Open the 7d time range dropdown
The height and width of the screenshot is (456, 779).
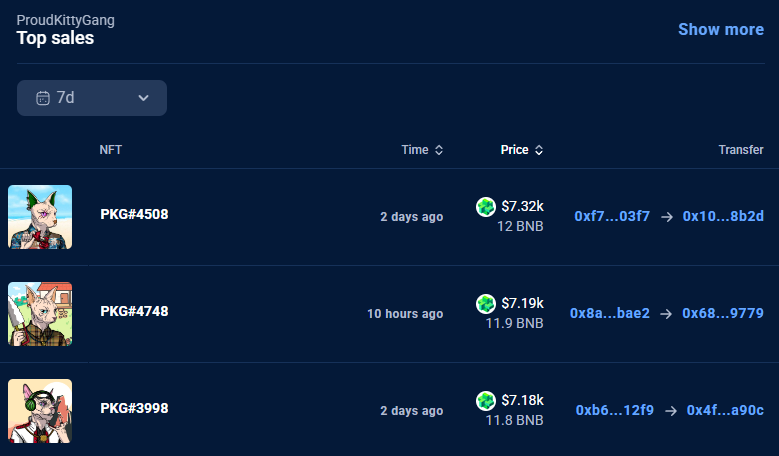tap(92, 98)
